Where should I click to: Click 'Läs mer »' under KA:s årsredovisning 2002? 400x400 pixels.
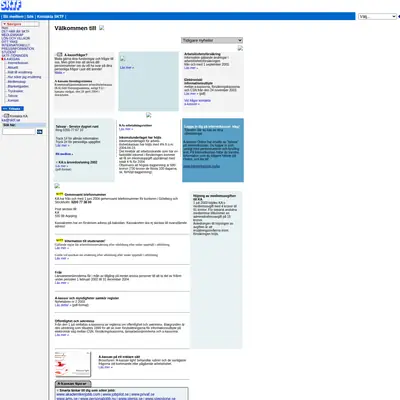coord(61,166)
